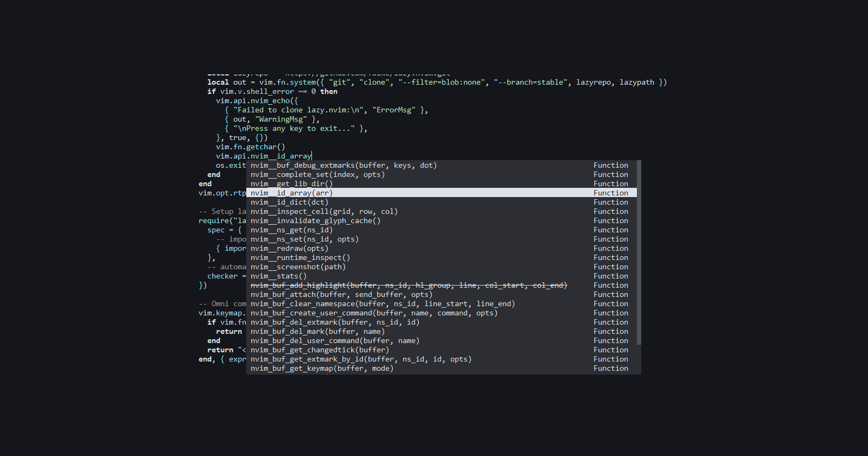Image resolution: width=868 pixels, height=456 pixels.
Task: Pick nvim__ns_get(ns_id) from list
Action: (442, 230)
